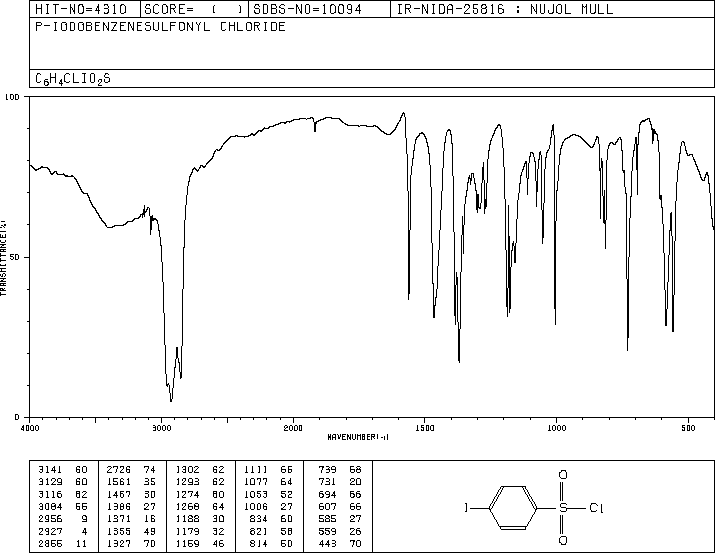Click the 1274 peak entry in table
Viewport: 715px width, 553px height.
click(200, 494)
